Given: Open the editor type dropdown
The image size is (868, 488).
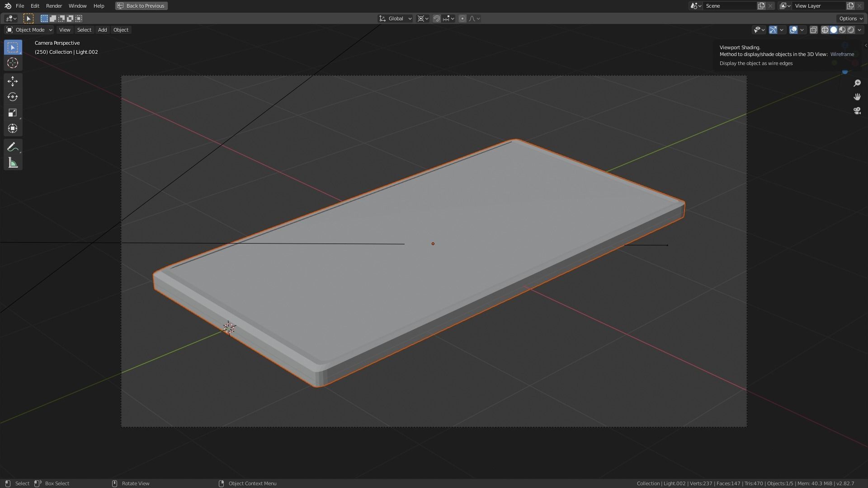Looking at the screenshot, I should [11, 19].
